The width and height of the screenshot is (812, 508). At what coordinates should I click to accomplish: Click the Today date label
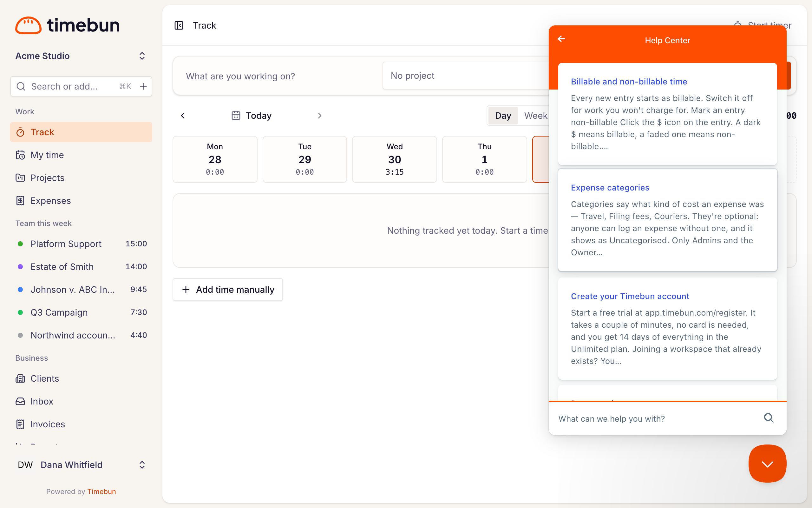259,116
